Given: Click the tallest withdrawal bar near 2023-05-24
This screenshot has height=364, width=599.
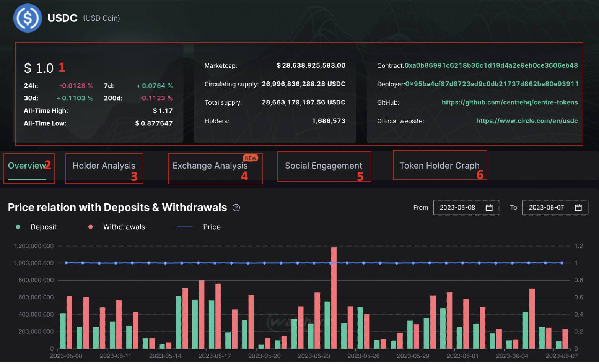Looking at the screenshot, I should click(x=334, y=298).
